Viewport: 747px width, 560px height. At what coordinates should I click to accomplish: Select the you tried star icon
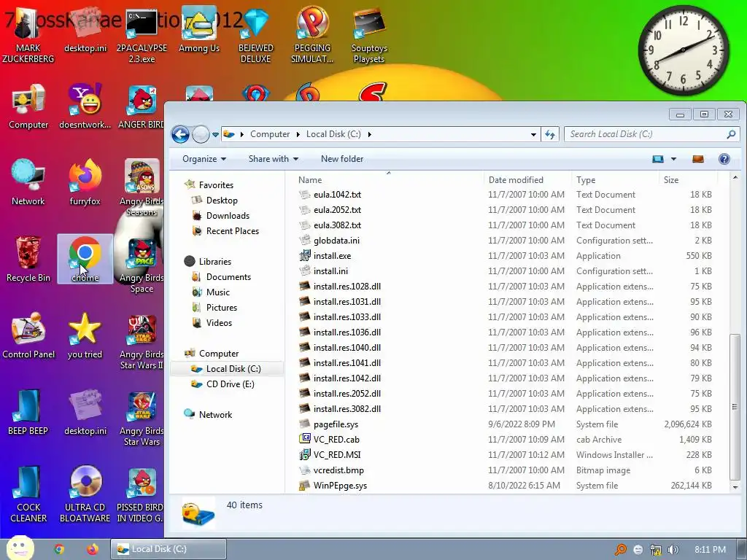point(85,335)
